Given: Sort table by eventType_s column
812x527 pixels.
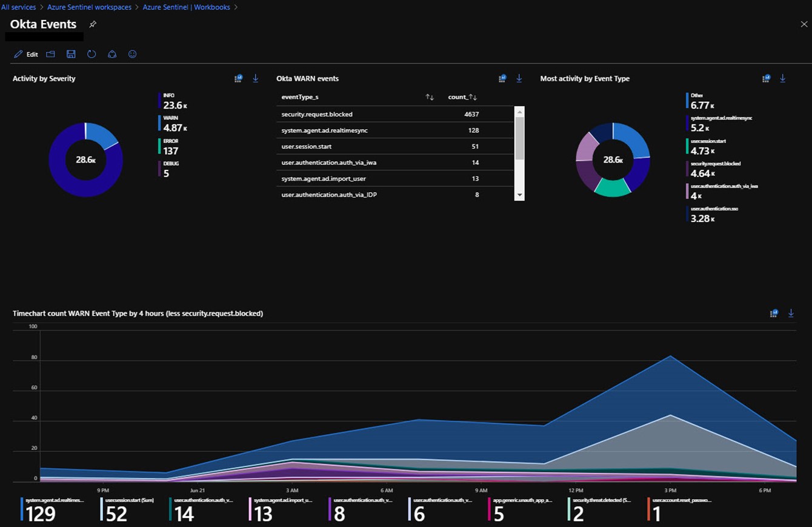Looking at the screenshot, I should tap(430, 97).
